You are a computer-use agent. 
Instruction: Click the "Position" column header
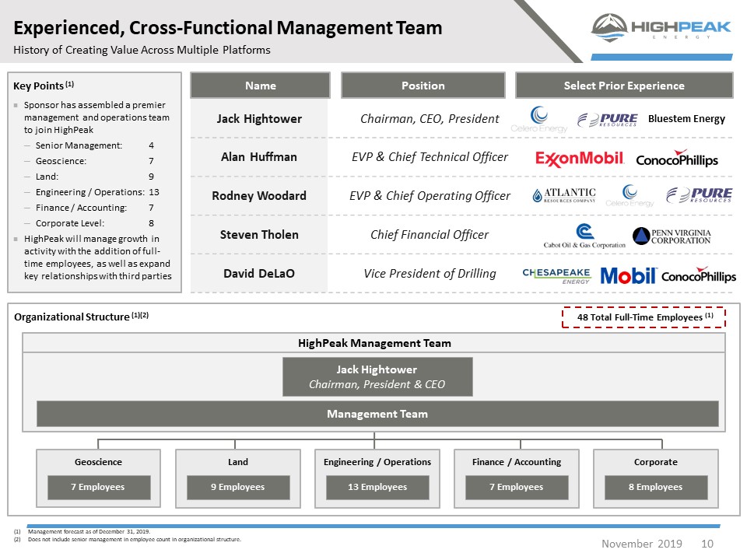423,86
